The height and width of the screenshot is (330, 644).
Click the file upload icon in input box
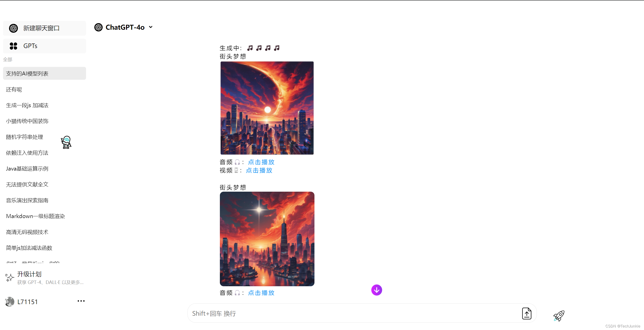[527, 313]
